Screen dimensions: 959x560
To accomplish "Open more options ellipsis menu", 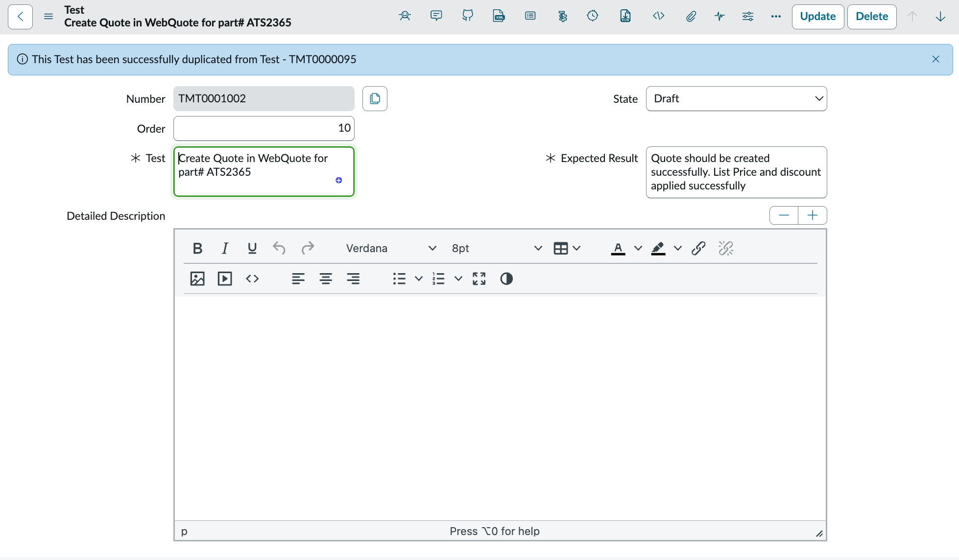I will coord(776,16).
